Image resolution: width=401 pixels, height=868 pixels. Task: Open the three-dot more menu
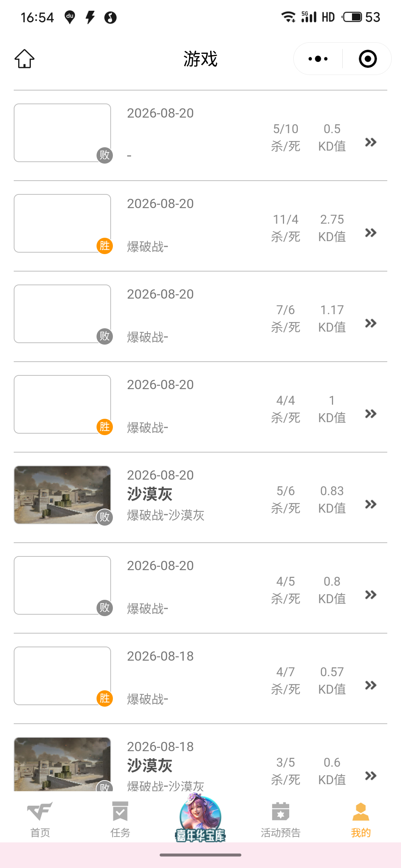pos(318,59)
